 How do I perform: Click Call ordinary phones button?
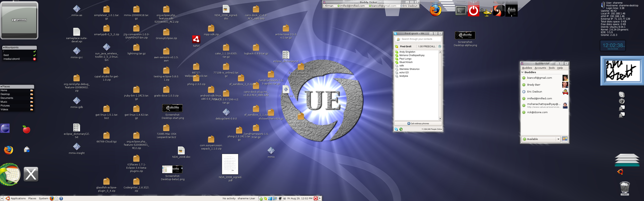tap(418, 123)
